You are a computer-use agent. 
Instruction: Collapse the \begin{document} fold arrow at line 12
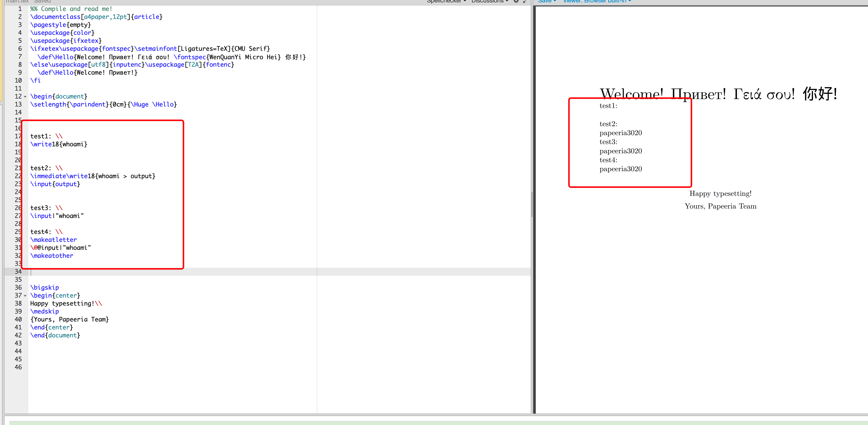[x=25, y=97]
